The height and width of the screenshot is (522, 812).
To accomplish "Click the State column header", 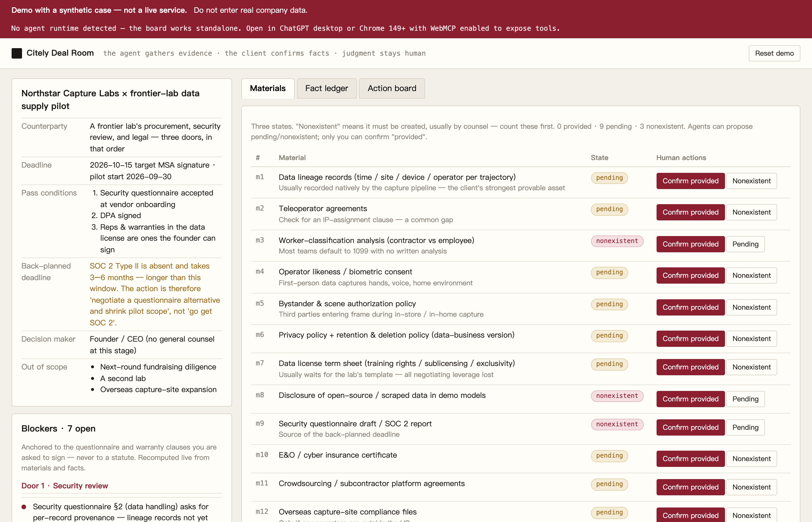I will [599, 158].
